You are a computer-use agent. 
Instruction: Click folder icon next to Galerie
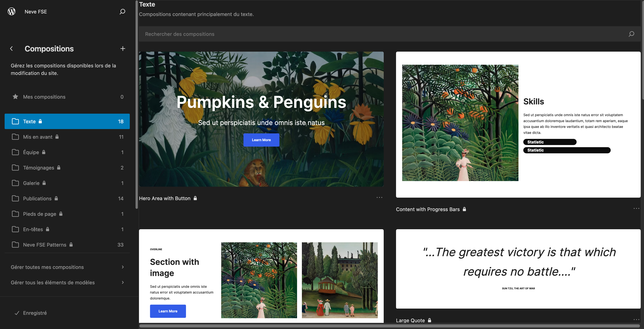15,183
